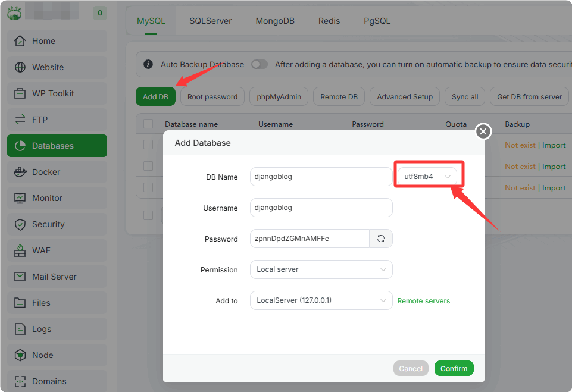Screen dimensions: 572x392
Task: Click Import in the third row
Action: click(x=554, y=188)
